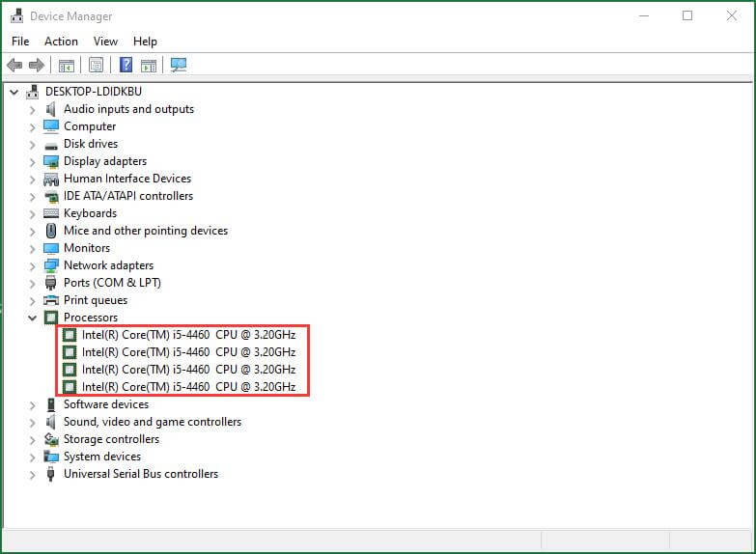756x554 pixels.
Task: Click the Forward arrow toolbar icon
Action: (x=37, y=65)
